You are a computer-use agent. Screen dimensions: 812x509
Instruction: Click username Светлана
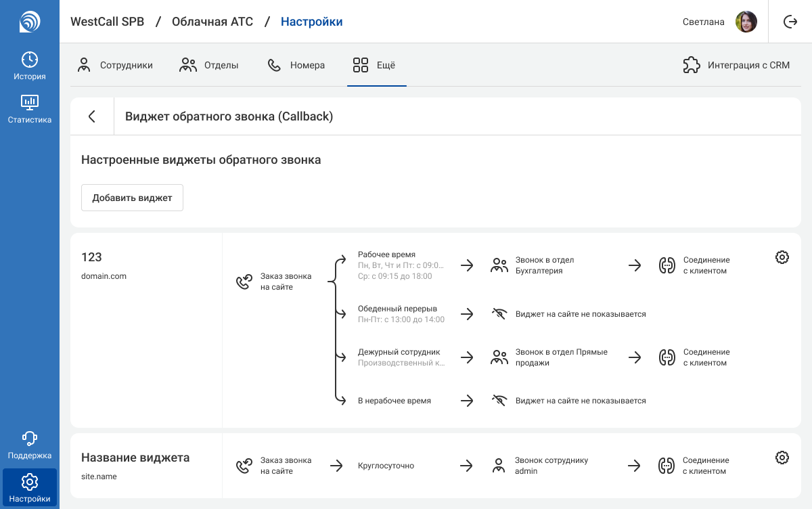704,22
